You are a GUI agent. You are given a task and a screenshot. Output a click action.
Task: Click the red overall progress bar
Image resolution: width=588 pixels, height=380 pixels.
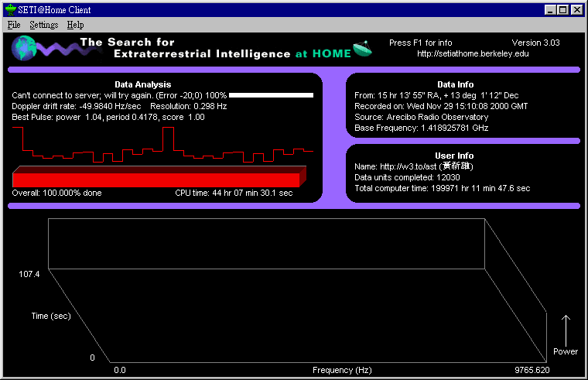[159, 176]
